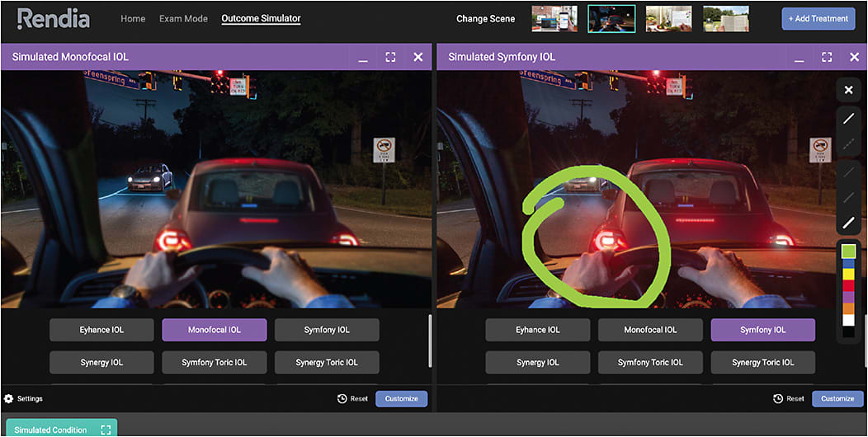The width and height of the screenshot is (868, 437).
Task: Select Symfony IOL in the left panel
Action: 328,330
